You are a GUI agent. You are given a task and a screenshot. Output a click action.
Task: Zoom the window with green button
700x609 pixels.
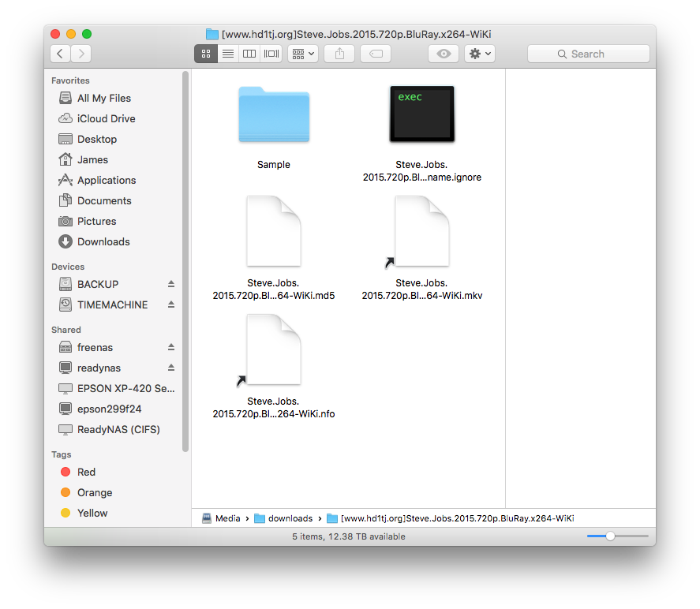coord(87,34)
